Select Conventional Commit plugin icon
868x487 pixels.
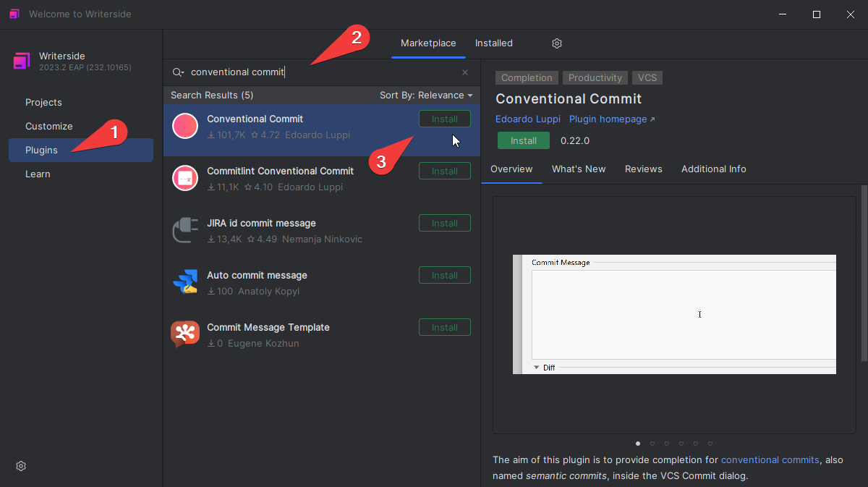click(185, 126)
